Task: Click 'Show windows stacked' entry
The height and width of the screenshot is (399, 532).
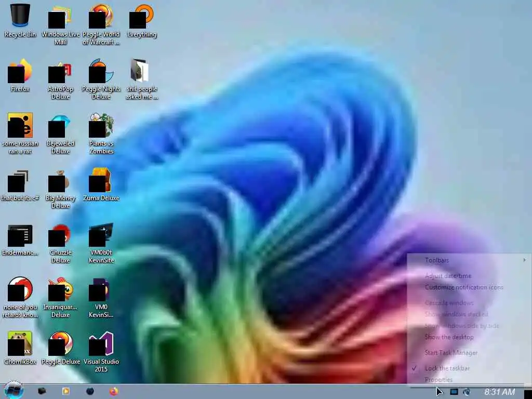Action: [x=469, y=314]
